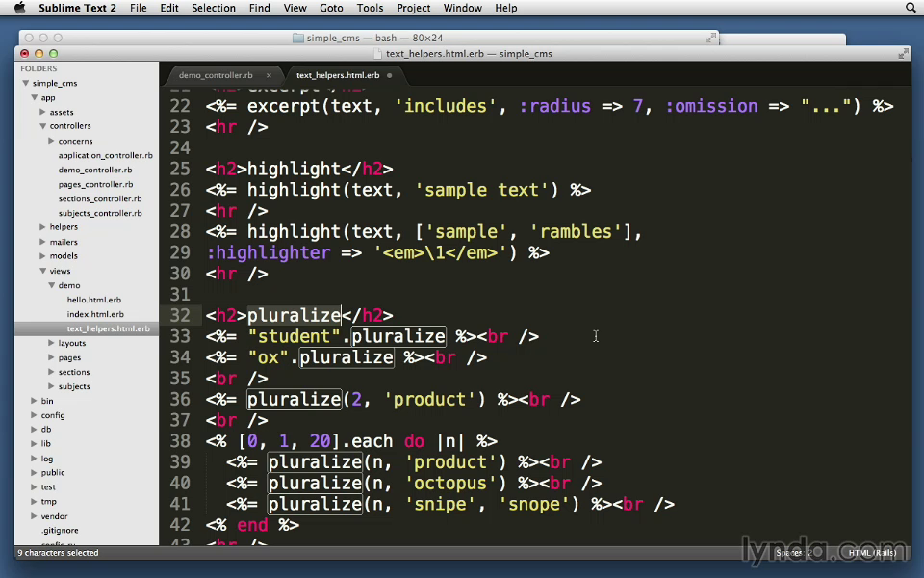Expand the vendor folder
924x578 pixels.
point(35,516)
